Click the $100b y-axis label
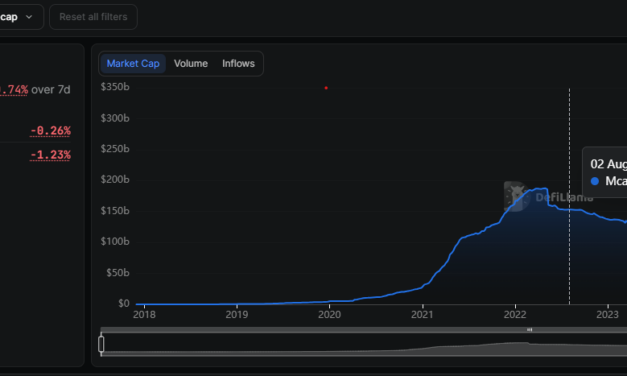 tap(115, 241)
